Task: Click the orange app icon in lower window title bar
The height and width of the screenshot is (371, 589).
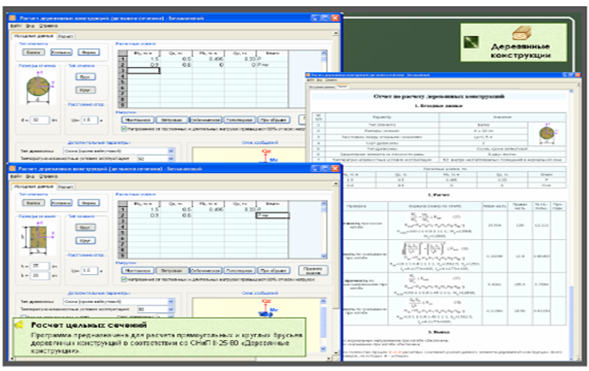Action: point(12,169)
